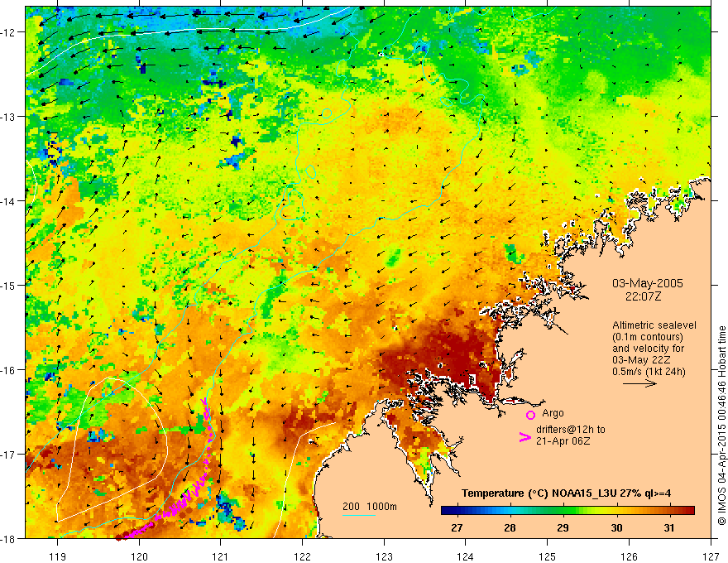Image resolution: width=728 pixels, height=563 pixels.
Task: Click color bar value 30
Action: 616,527
